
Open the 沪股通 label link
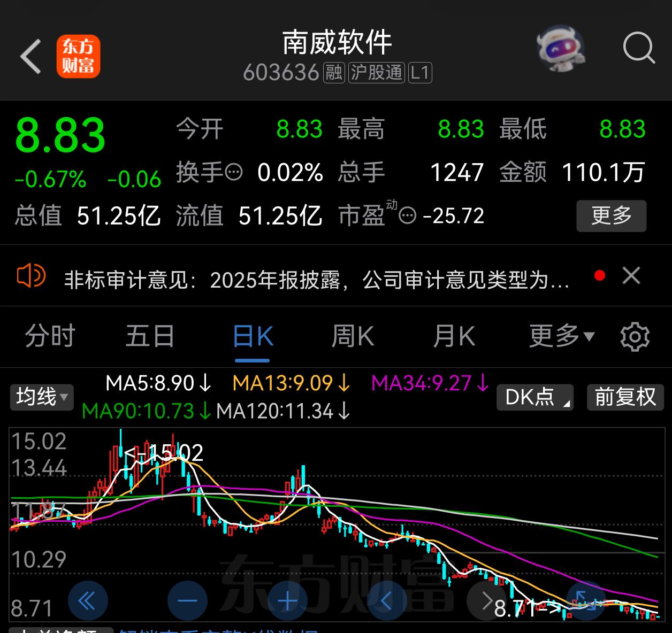[376, 73]
